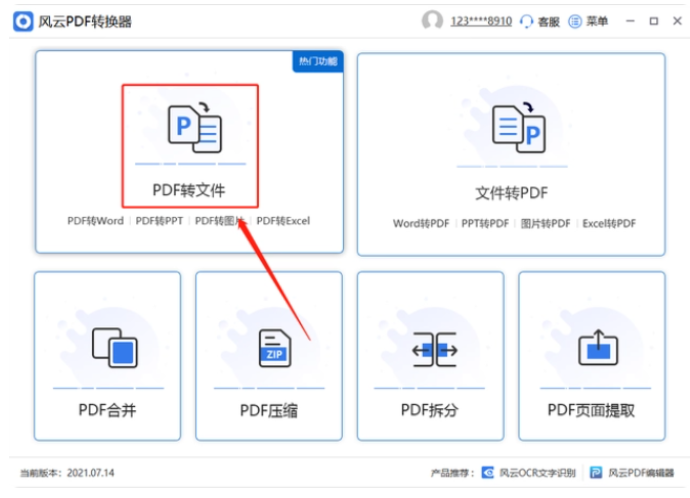Click the 文件转PDF label text
This screenshot has width=690, height=498.
[512, 193]
